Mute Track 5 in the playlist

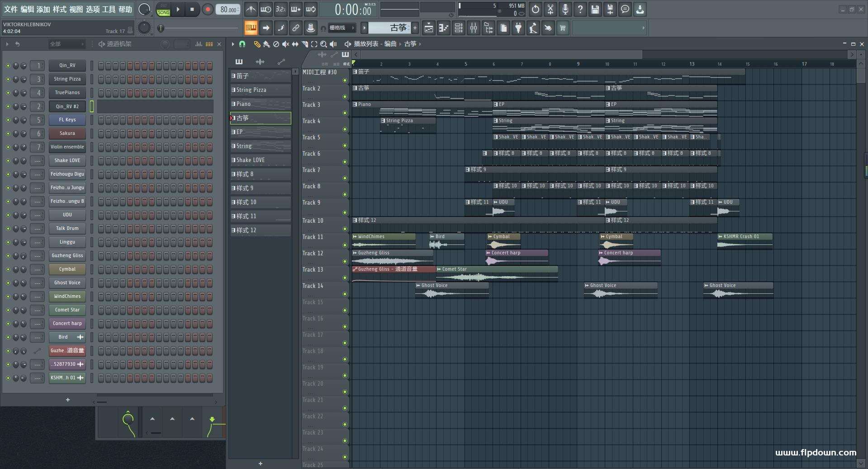pyautogui.click(x=345, y=145)
